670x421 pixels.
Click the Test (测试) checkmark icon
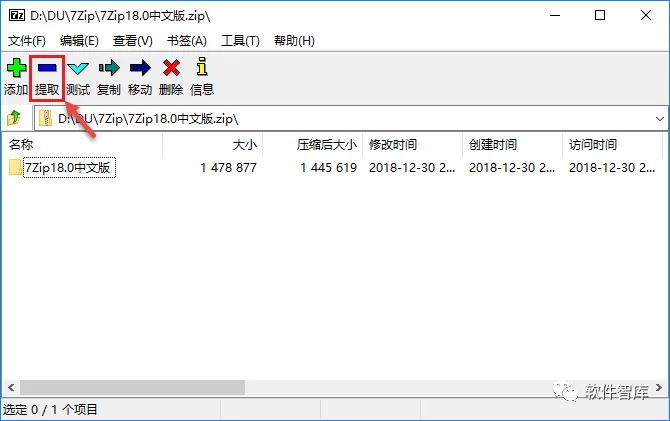pyautogui.click(x=78, y=68)
